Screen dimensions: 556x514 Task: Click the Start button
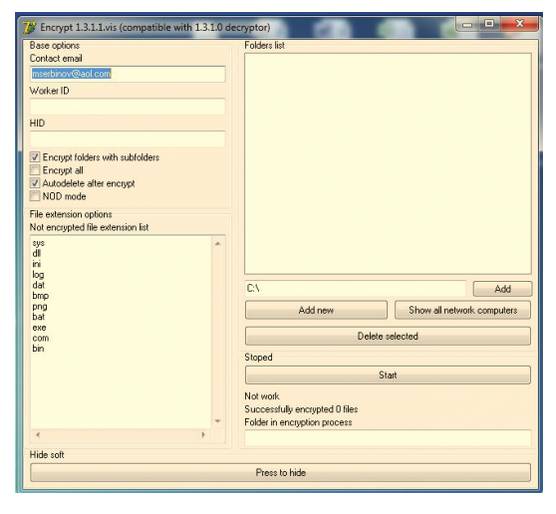coord(388,375)
